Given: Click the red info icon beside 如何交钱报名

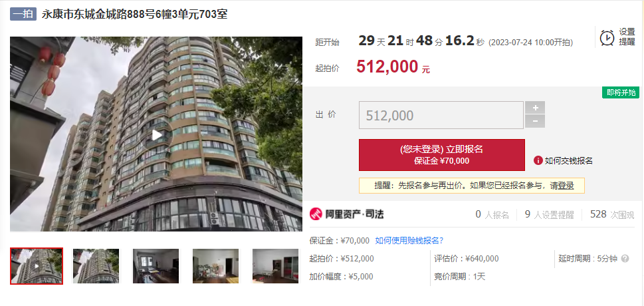Looking at the screenshot, I should [538, 160].
